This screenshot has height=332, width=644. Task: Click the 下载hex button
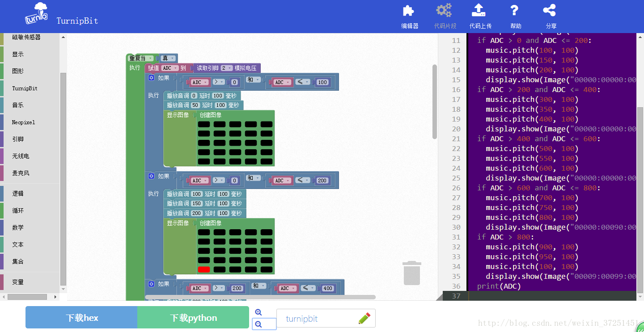point(81,318)
